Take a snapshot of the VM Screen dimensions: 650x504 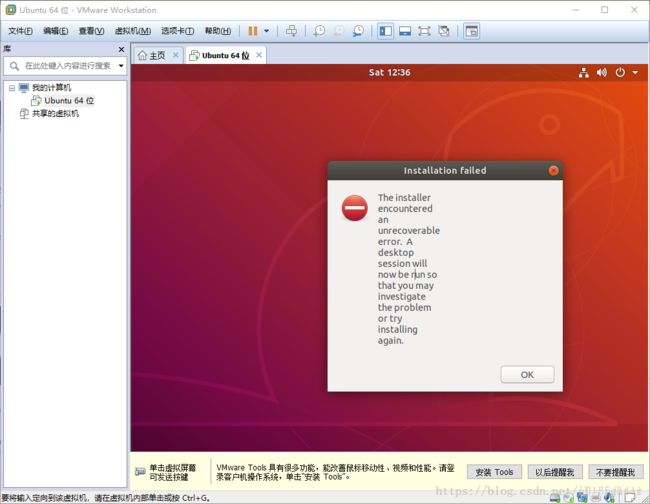coord(319,31)
